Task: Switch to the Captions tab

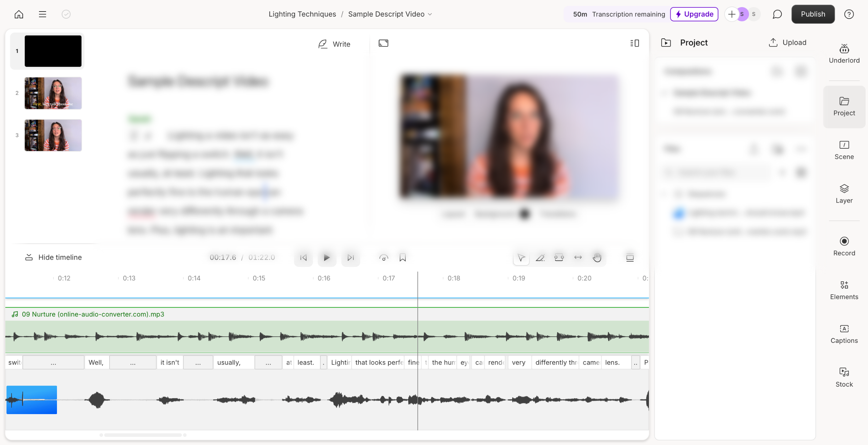Action: (844, 334)
